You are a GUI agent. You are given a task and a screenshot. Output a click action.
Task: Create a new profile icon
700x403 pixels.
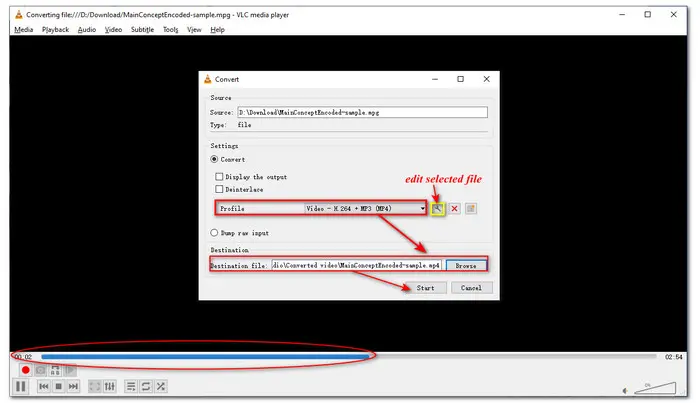[x=471, y=208]
